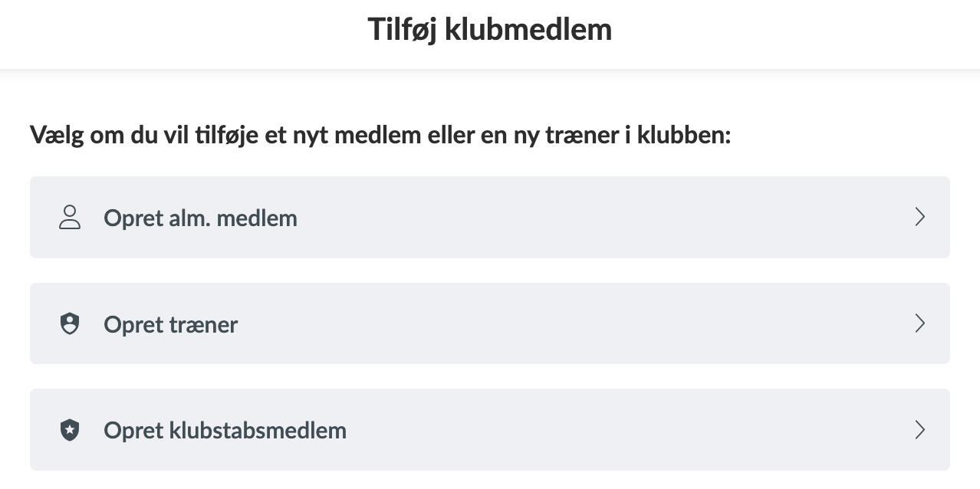Viewport: 980px width, 489px height.
Task: Click the Tilføj klubmedlem page title
Action: click(489, 30)
